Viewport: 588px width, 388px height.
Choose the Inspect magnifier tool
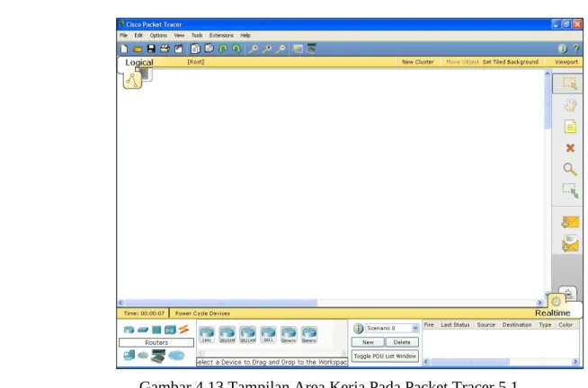[x=570, y=169]
